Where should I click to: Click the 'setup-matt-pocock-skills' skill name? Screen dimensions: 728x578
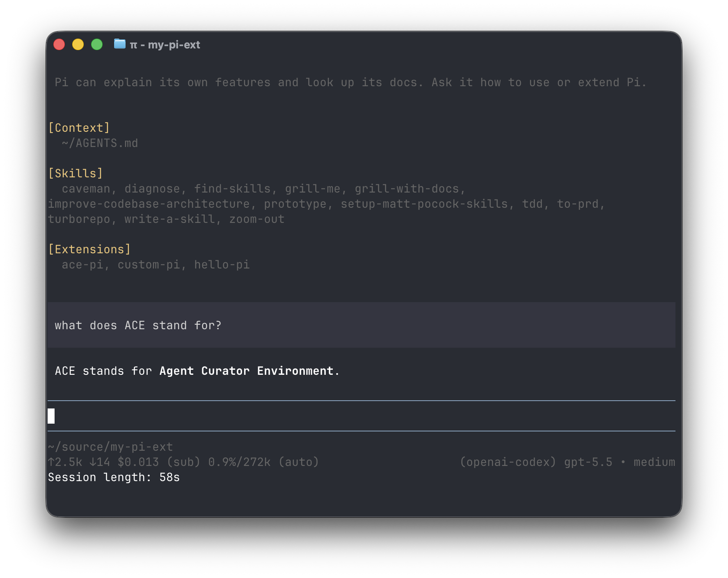pos(424,204)
